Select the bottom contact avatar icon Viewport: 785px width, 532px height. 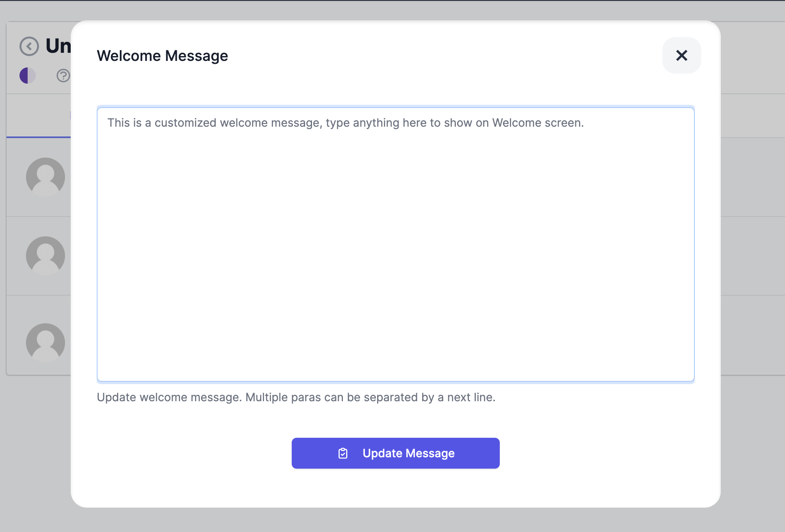coord(46,342)
